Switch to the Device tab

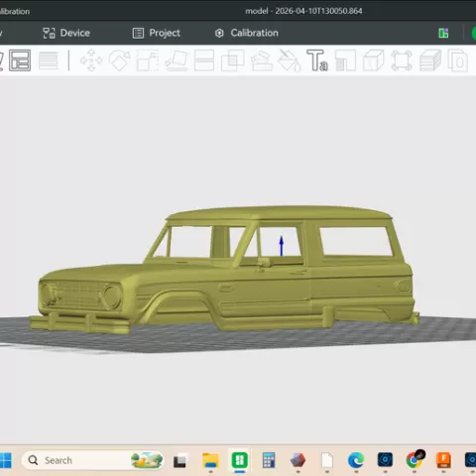(x=66, y=33)
